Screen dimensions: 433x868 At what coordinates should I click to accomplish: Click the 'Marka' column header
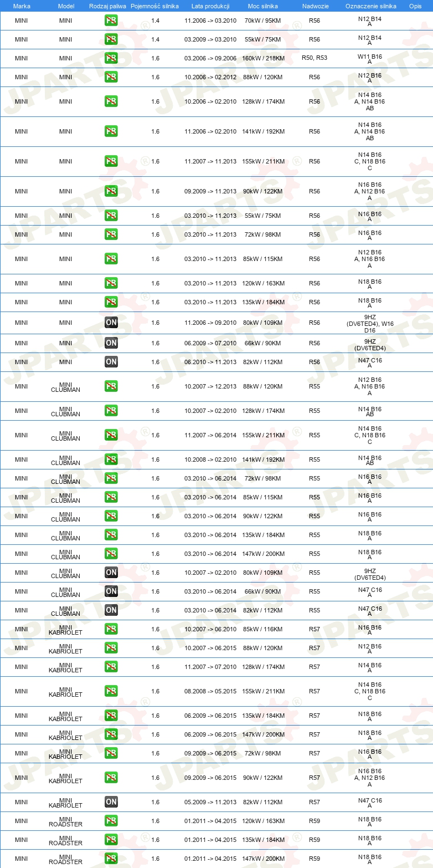click(x=22, y=6)
